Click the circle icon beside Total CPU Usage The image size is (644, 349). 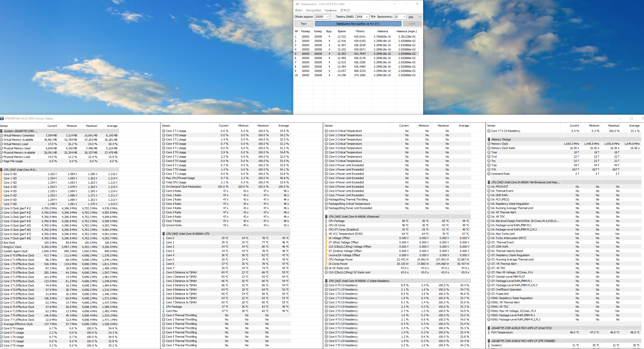(164, 182)
